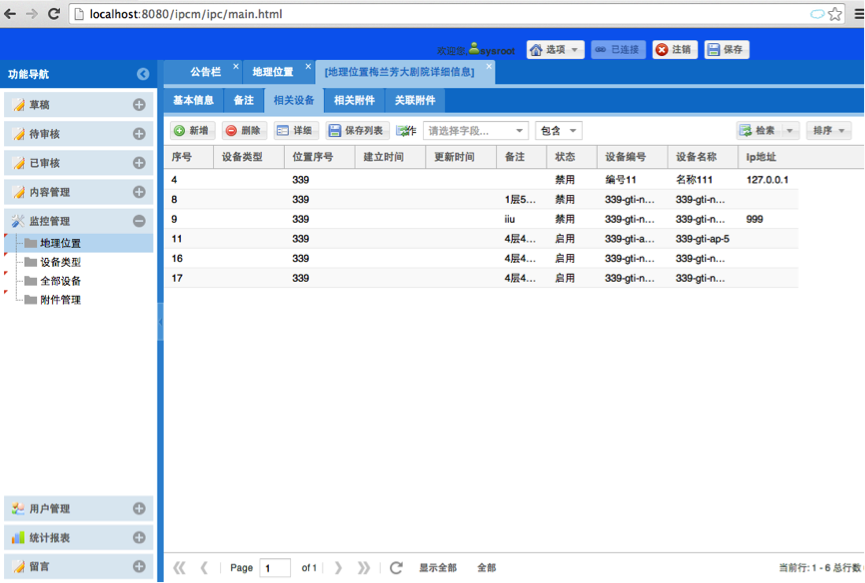This screenshot has width=865, height=583.
Task: Bookmark page with the star icon
Action: coord(835,14)
